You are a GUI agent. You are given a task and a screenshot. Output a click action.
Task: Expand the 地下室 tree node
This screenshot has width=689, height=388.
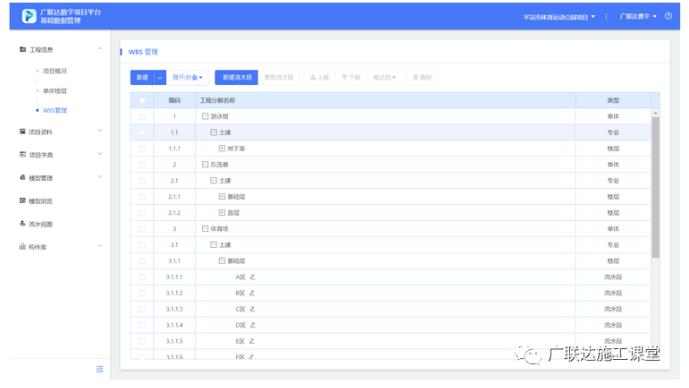222,149
